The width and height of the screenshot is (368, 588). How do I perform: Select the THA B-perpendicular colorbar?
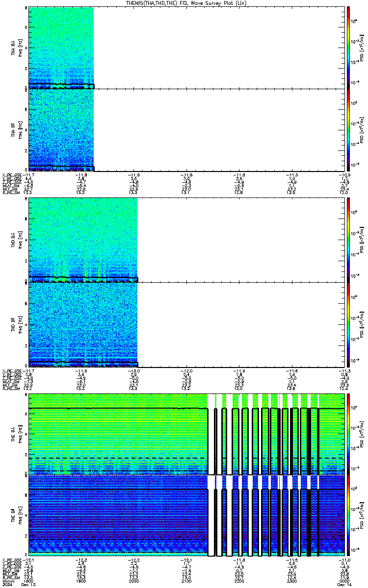click(x=348, y=47)
